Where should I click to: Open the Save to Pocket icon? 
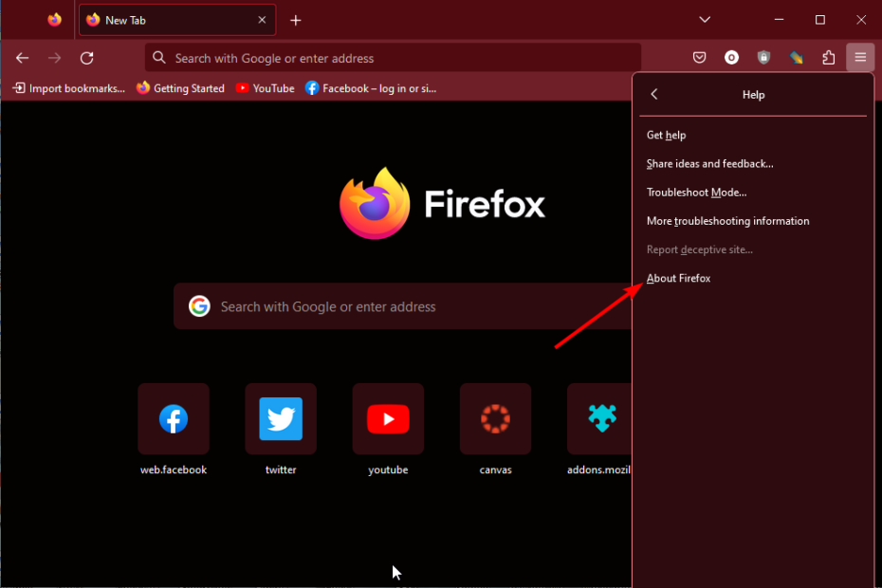tap(699, 58)
